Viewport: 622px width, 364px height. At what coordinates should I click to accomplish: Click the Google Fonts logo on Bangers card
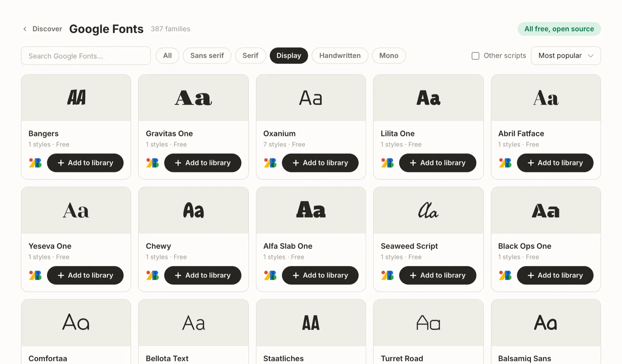tap(35, 163)
